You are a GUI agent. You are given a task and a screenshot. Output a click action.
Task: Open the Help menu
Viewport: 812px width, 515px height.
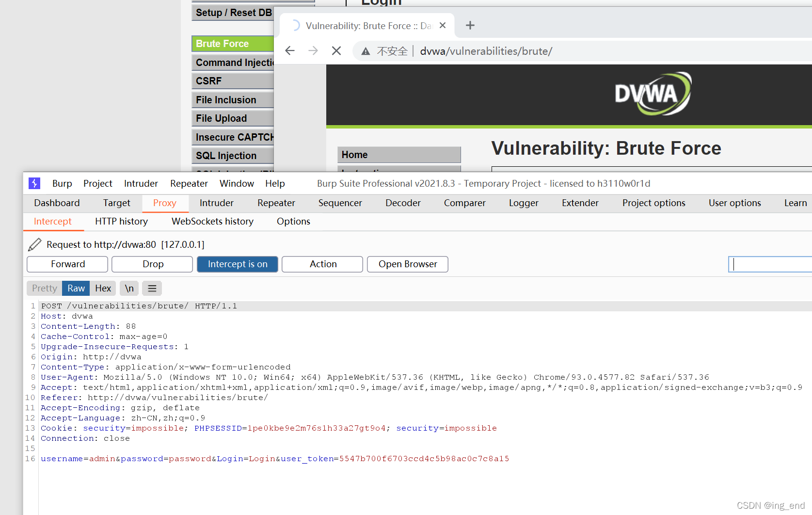click(275, 183)
